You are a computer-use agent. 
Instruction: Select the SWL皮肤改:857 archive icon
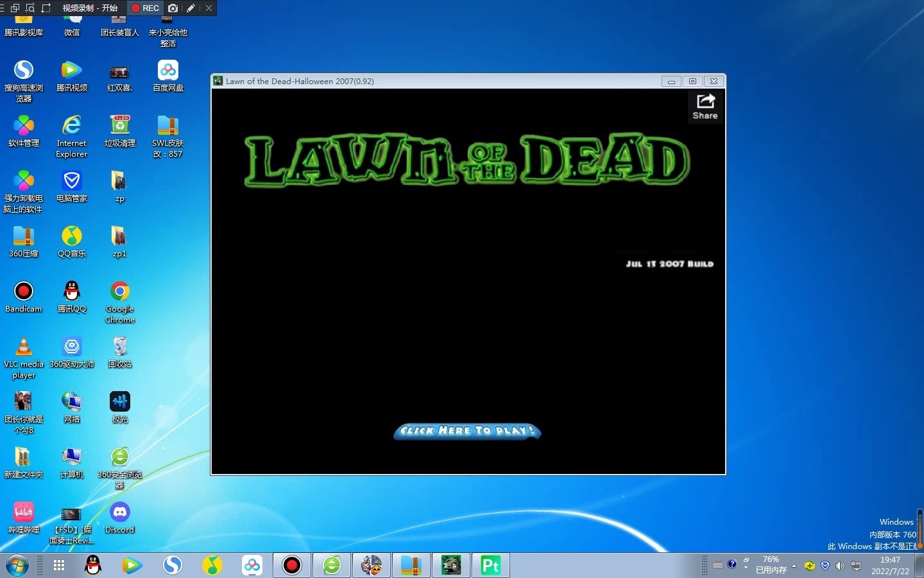168,136
